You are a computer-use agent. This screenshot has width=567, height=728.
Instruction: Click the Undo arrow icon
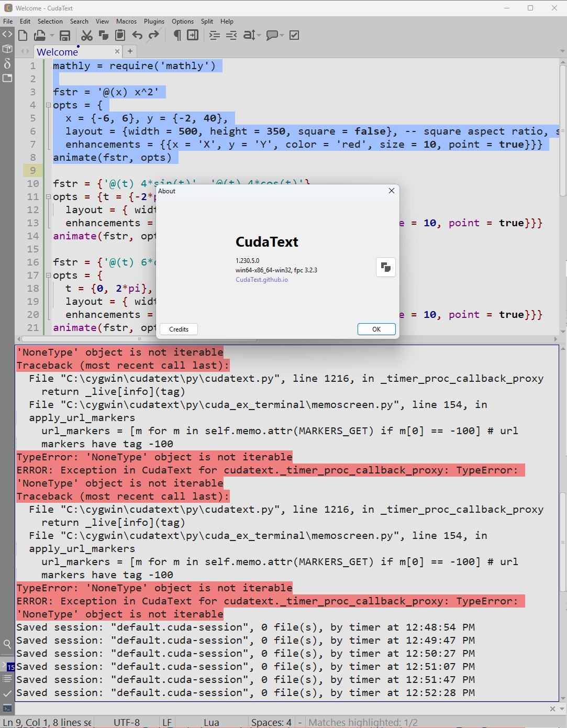pyautogui.click(x=137, y=36)
